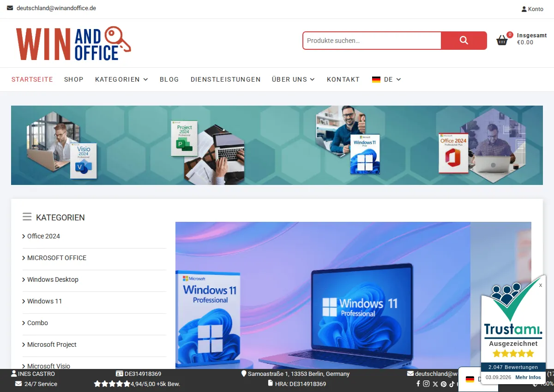This screenshot has height=392, width=554.
Task: Click the Office 2024 banner product box
Action: pyautogui.click(x=453, y=153)
